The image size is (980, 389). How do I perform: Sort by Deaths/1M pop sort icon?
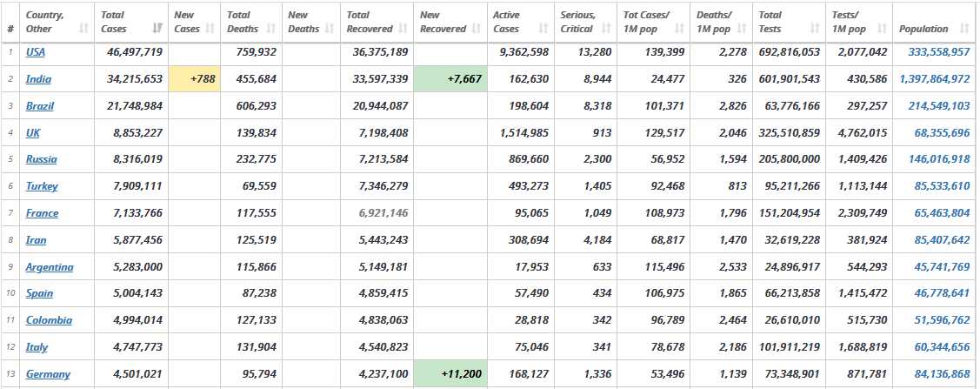[x=741, y=29]
